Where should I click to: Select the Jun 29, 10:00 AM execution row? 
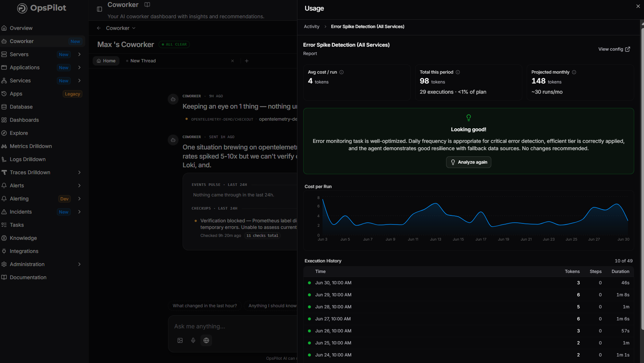469,295
